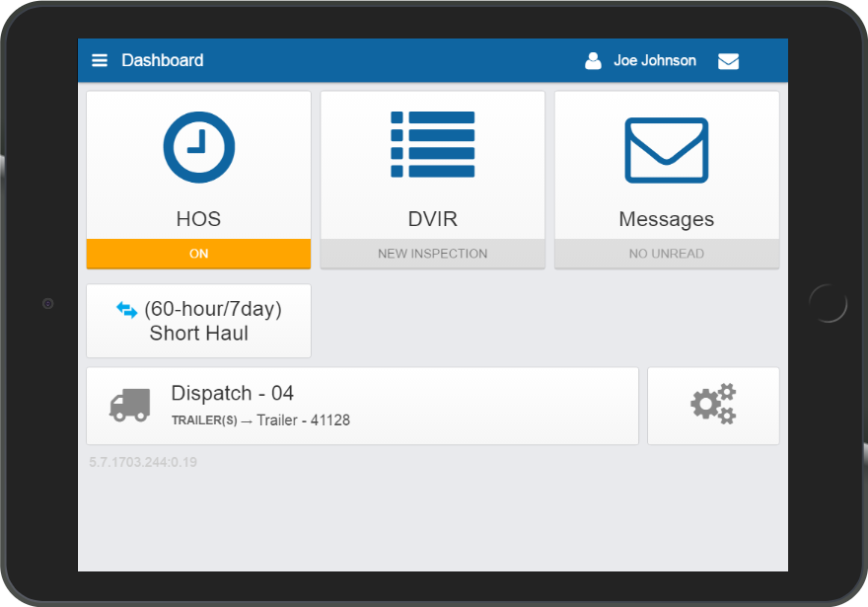
Task: Select Trailer - 41128 text
Action: point(304,420)
